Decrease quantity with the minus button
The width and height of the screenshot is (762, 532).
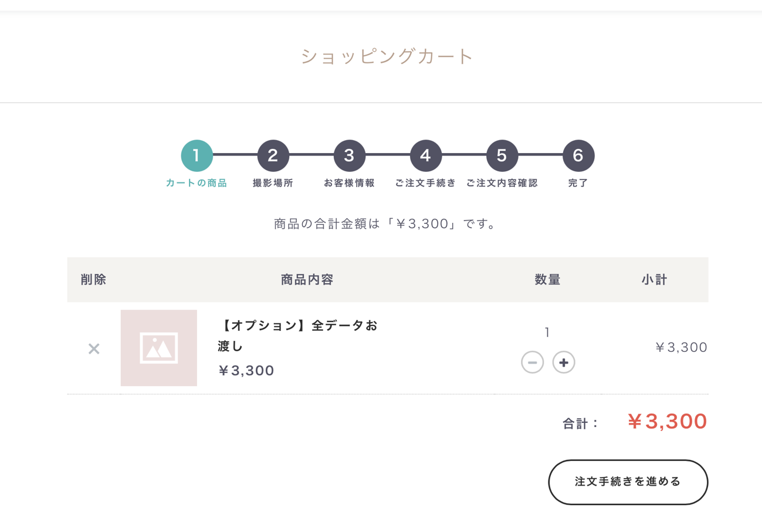(x=532, y=362)
